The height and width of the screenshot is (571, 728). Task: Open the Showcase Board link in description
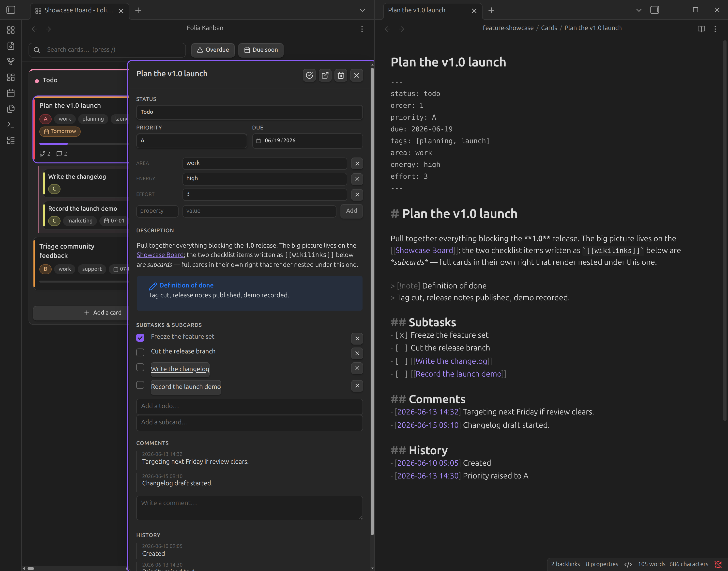[x=160, y=255]
